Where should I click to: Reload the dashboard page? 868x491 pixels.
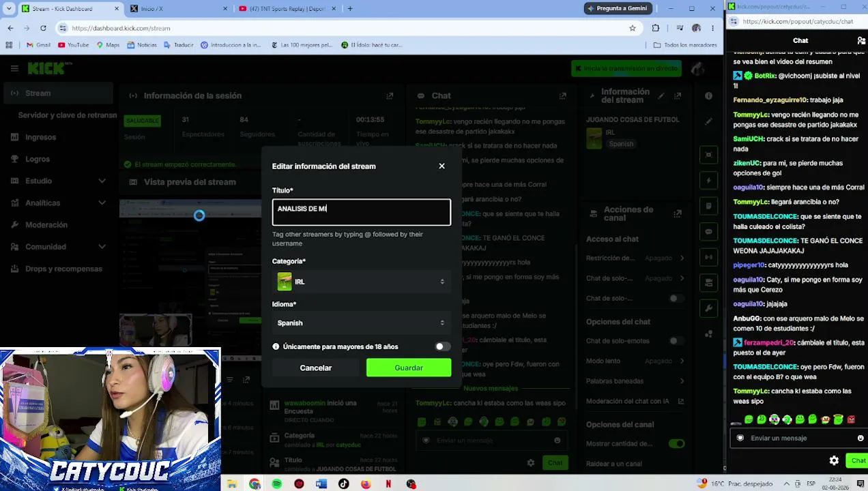pos(43,28)
